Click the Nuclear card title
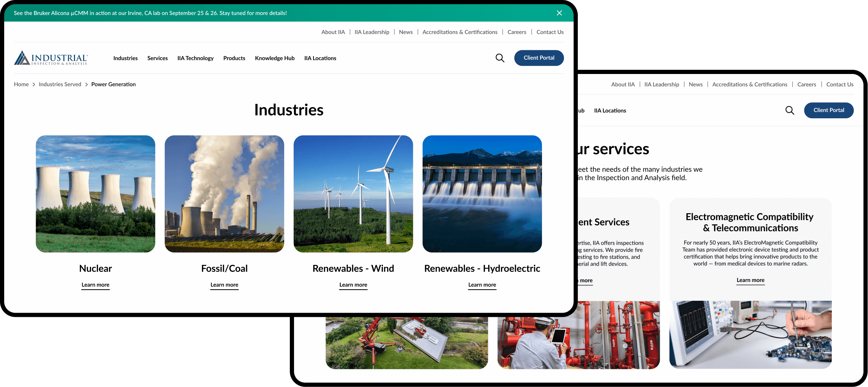 tap(96, 268)
